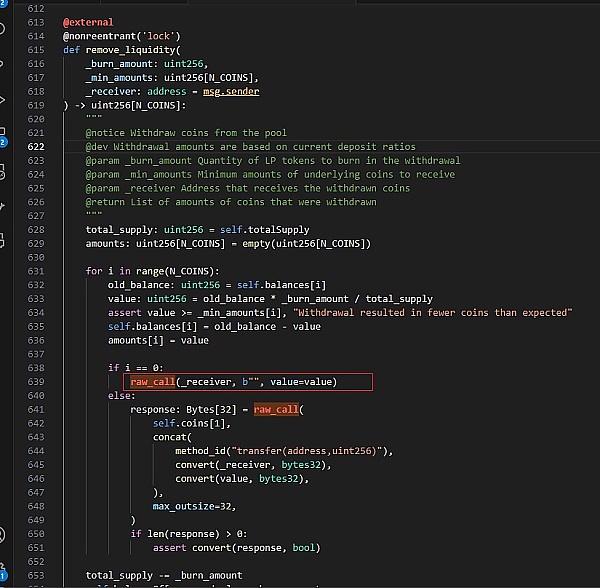Click the '@param _receiver Address' comment
Image resolution: width=600 pixels, height=588 pixels.
point(248,188)
